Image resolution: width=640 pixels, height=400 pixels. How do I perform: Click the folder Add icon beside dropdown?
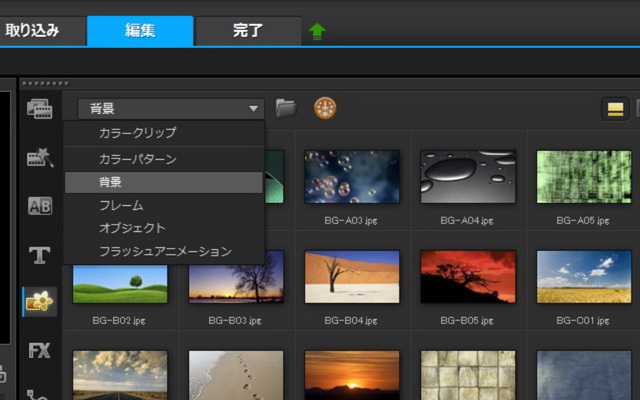coord(286,108)
